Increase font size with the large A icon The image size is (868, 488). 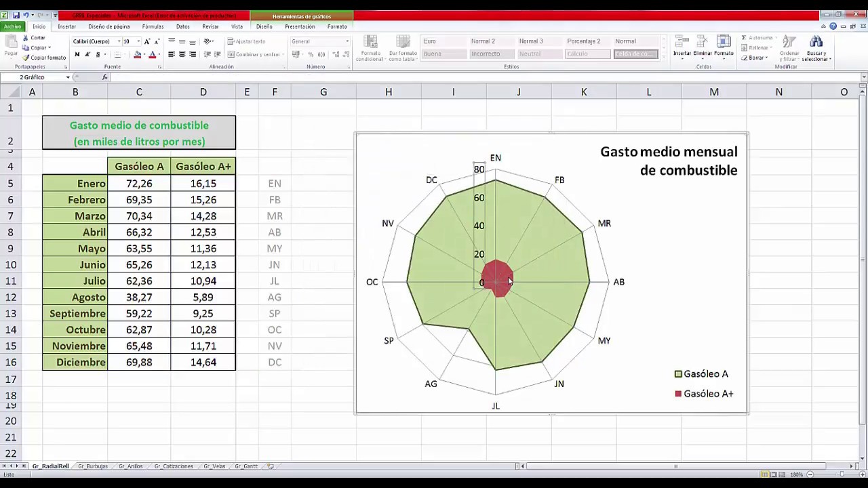(x=147, y=41)
